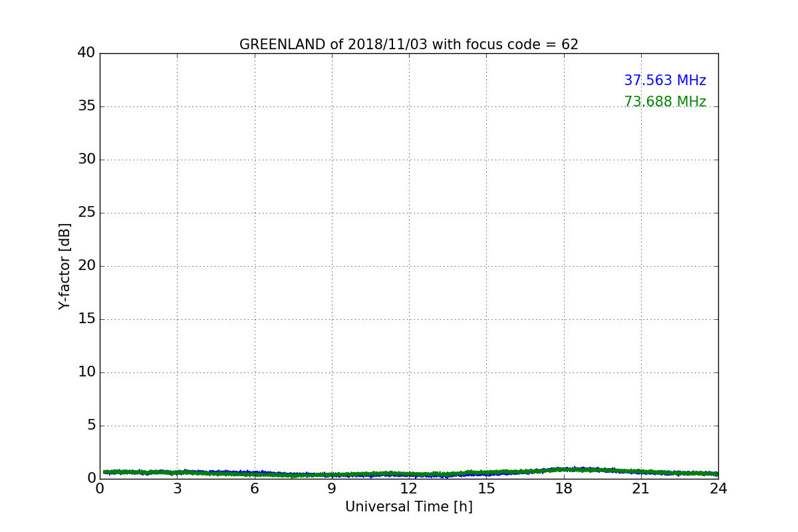The height and width of the screenshot is (532, 798).
Task: Click x-axis tick label 12
Action: (409, 489)
